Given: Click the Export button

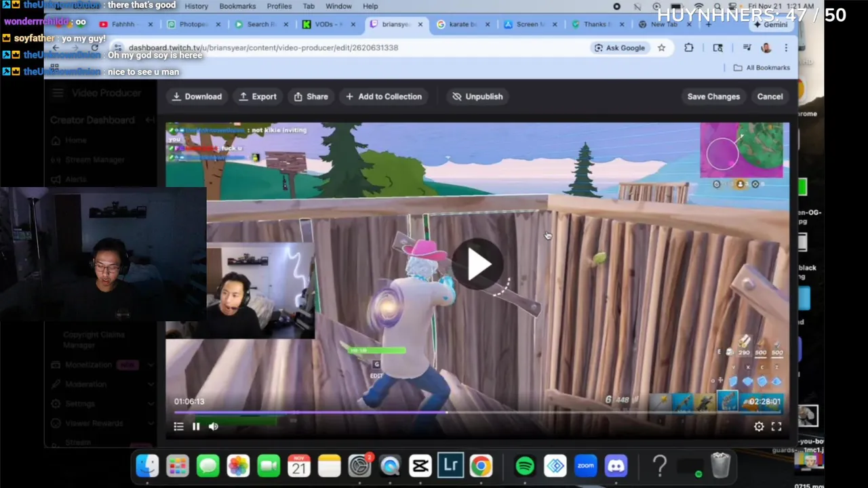Looking at the screenshot, I should (258, 96).
